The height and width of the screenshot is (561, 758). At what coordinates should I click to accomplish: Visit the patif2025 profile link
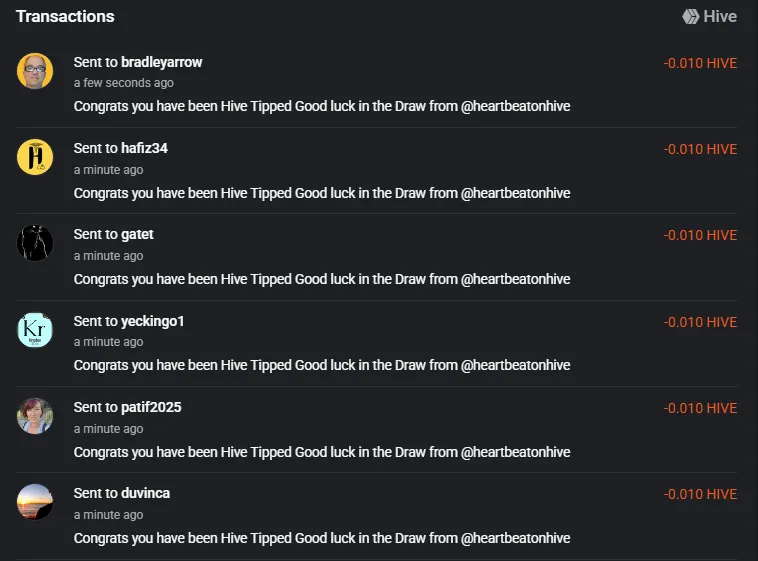(151, 407)
